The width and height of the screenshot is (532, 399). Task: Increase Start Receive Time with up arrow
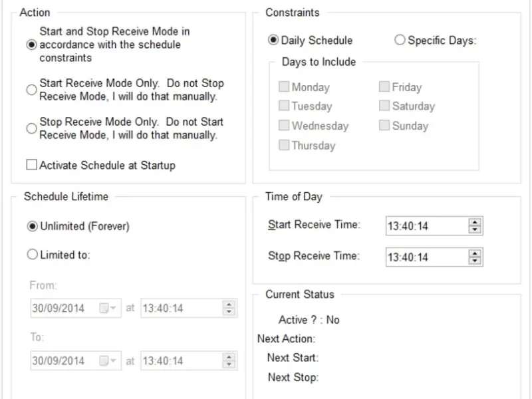coord(474,222)
